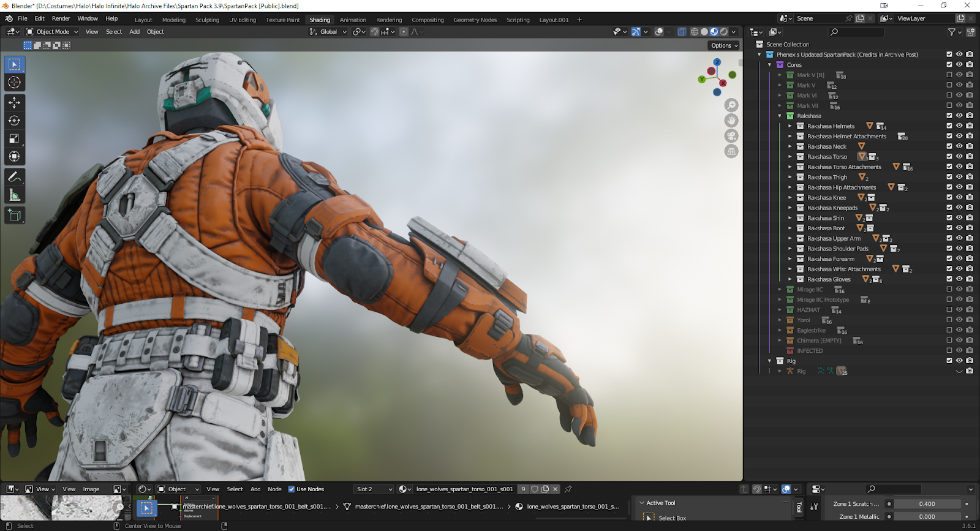
Task: Activate the Move tool
Action: tap(15, 103)
